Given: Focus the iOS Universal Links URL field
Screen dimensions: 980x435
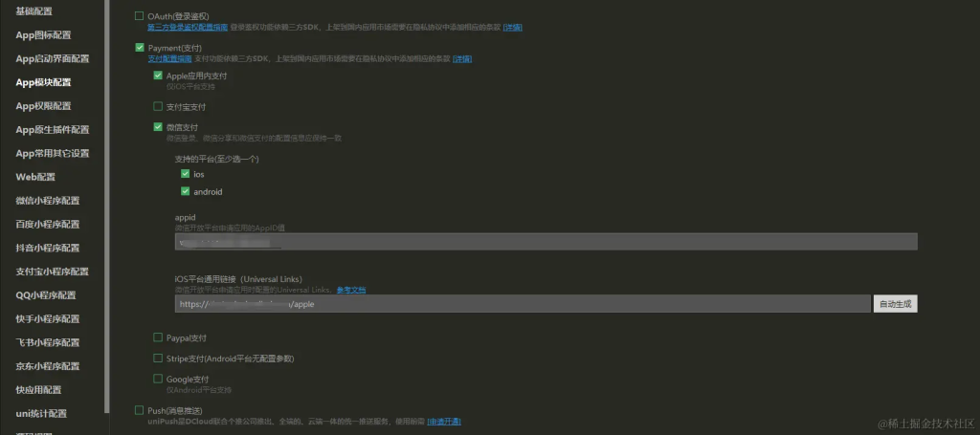Looking at the screenshot, I should [522, 304].
